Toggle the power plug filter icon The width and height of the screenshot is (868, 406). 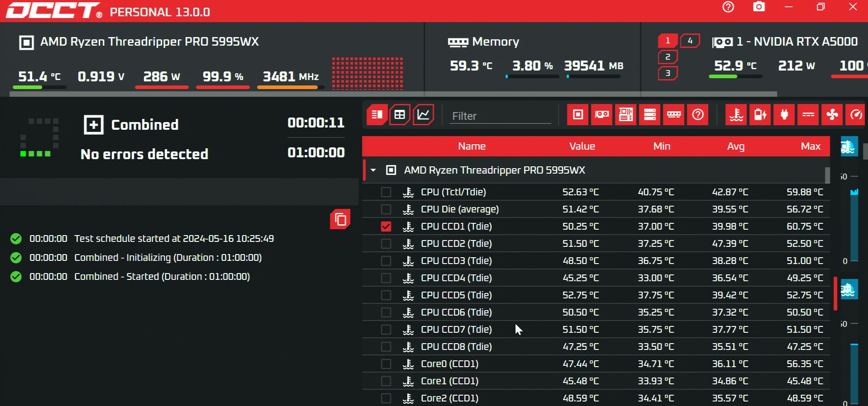(x=784, y=115)
